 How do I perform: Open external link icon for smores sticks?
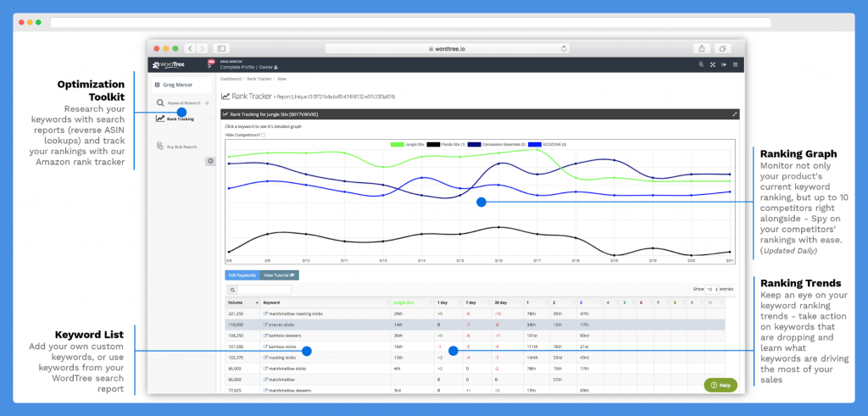click(265, 324)
